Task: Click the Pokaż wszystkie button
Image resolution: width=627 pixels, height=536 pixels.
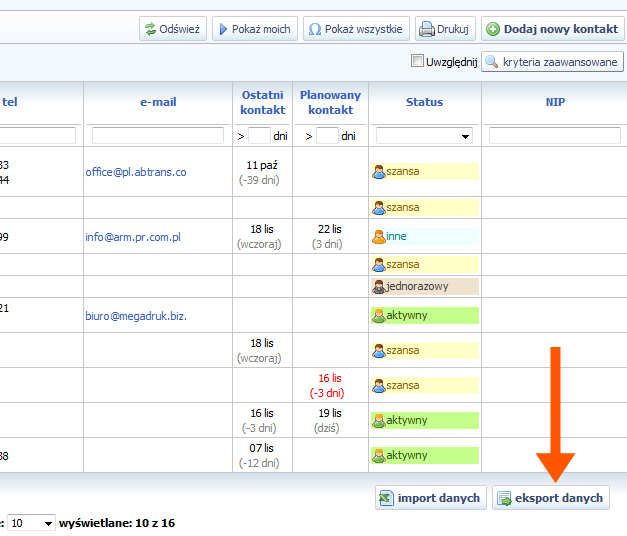Action: coord(356,29)
